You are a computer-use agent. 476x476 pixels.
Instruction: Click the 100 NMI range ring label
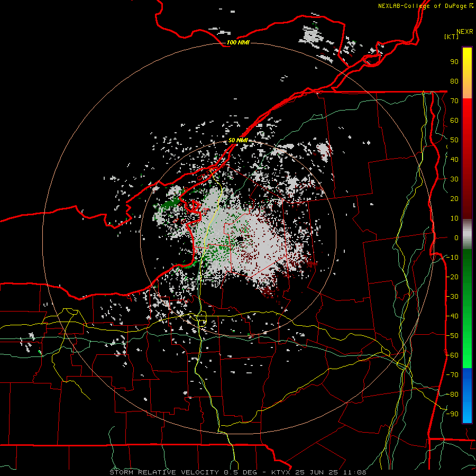click(238, 42)
